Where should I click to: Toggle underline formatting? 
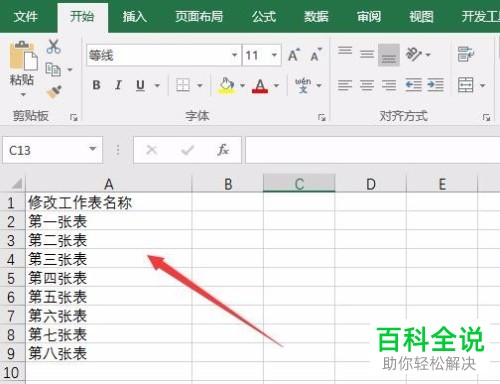coord(140,85)
